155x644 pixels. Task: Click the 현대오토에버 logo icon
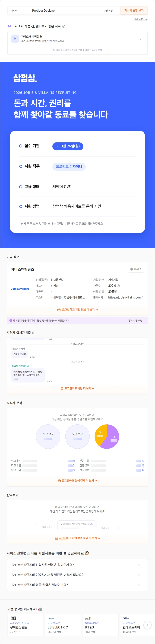(x=126, y=618)
